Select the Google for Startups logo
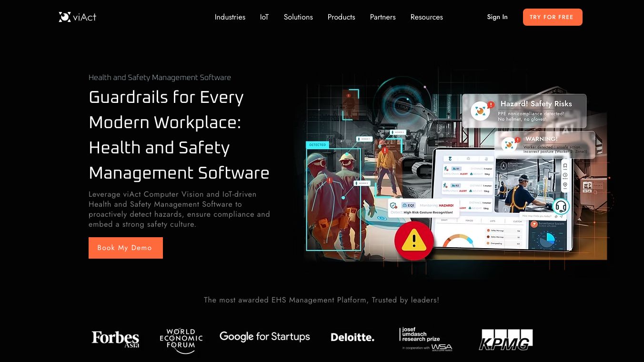 265,337
